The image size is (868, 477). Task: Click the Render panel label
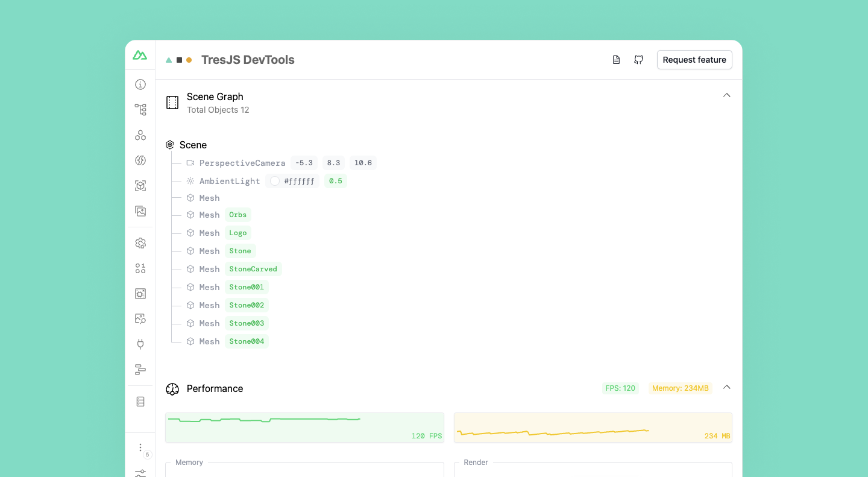click(x=476, y=463)
